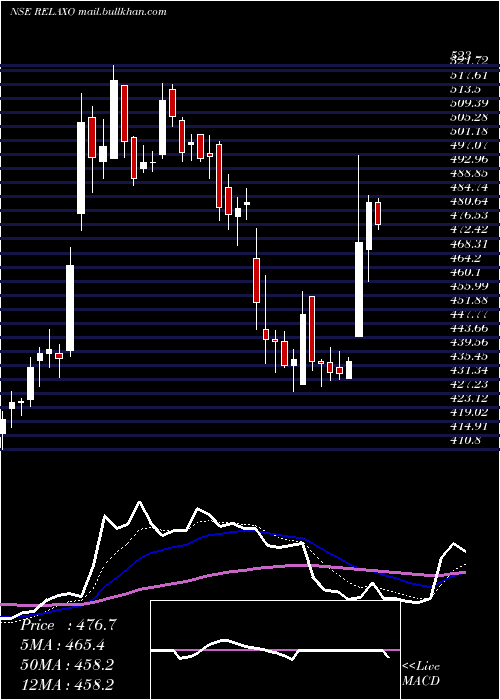
Task: Click inside the MACD inset box
Action: click(x=275, y=650)
